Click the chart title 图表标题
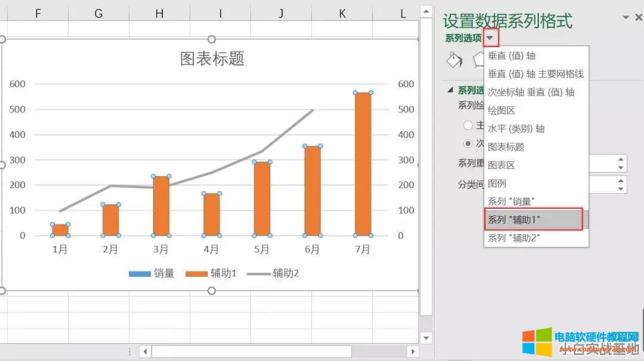The image size is (644, 361). pyautogui.click(x=212, y=59)
